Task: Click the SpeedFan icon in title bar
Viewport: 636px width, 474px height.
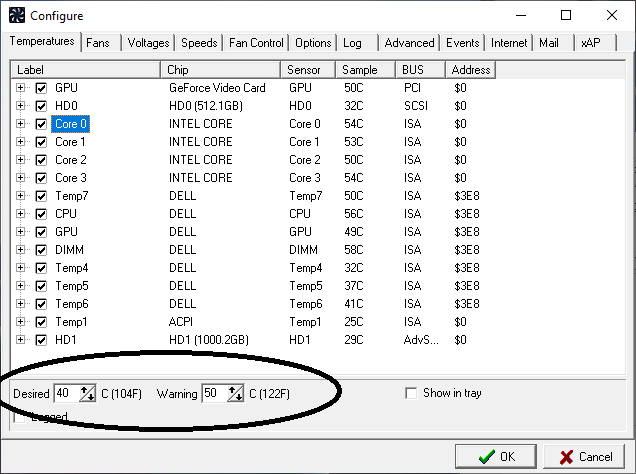Action: [16, 16]
